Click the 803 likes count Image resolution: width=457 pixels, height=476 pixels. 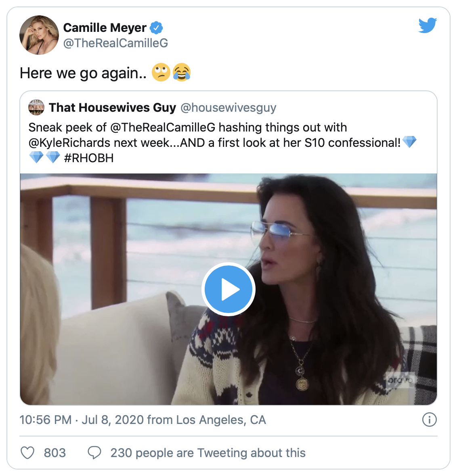[x=55, y=453]
